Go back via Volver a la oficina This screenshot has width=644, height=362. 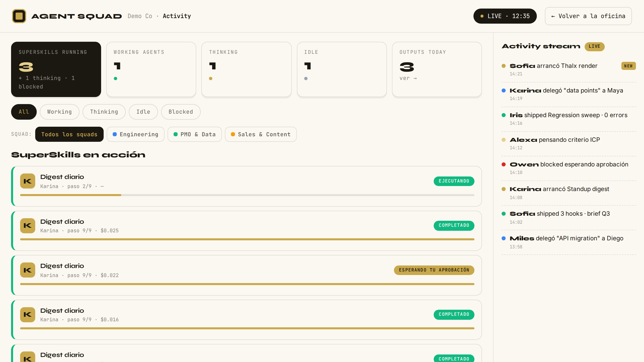(588, 16)
